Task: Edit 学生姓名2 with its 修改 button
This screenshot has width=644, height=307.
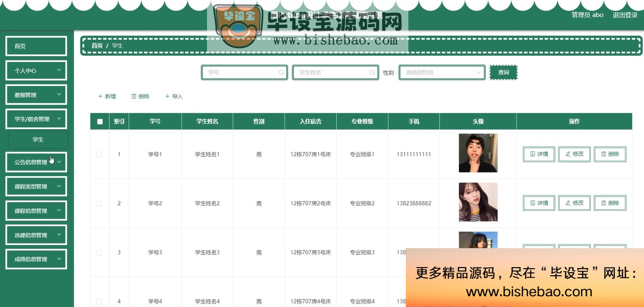Action: point(574,203)
